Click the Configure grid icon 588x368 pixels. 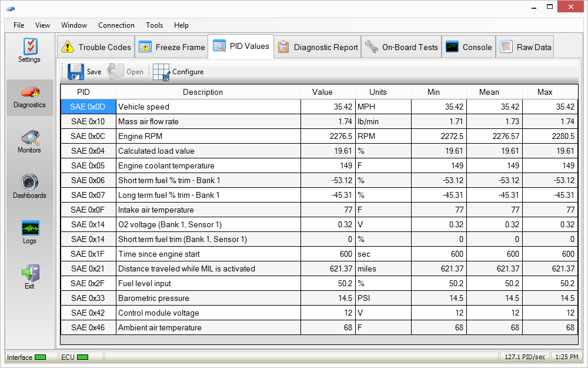coord(161,72)
